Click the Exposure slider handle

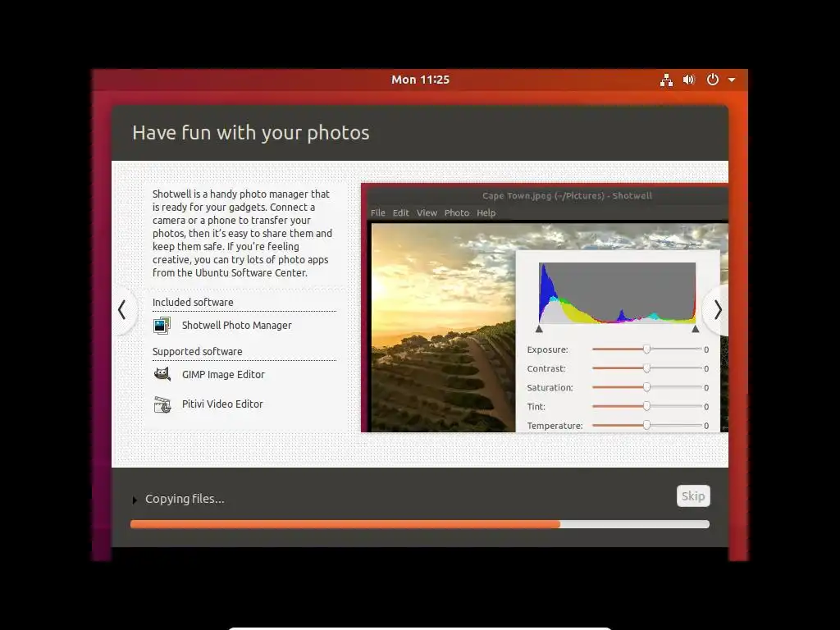646,349
